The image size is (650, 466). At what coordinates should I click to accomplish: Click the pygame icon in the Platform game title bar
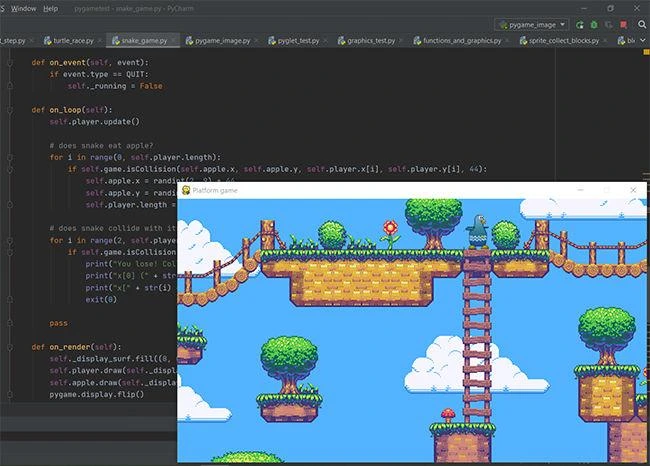(x=186, y=190)
